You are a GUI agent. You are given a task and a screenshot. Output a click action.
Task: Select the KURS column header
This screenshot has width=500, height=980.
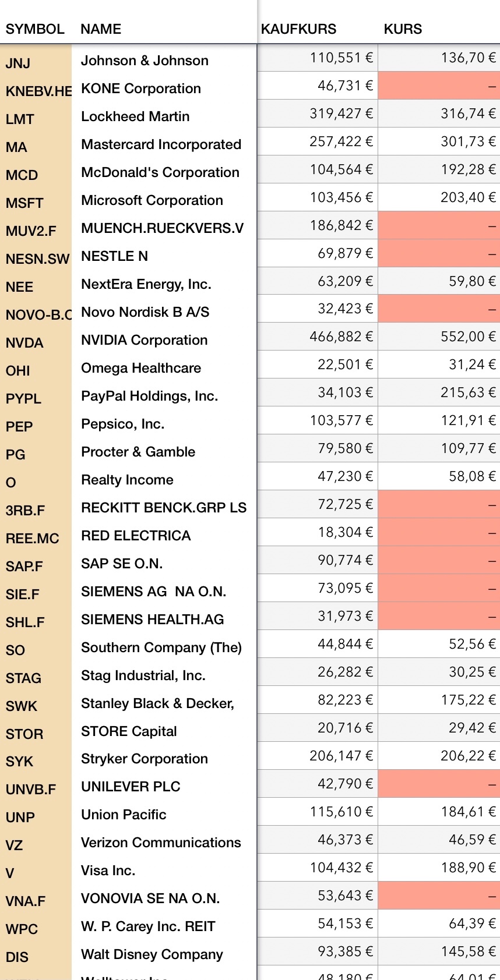tap(403, 29)
